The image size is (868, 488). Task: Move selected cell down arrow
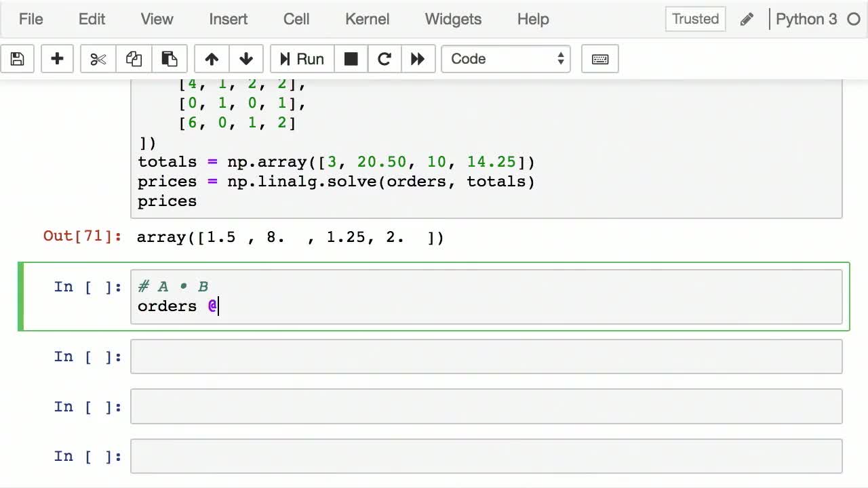pyautogui.click(x=246, y=59)
